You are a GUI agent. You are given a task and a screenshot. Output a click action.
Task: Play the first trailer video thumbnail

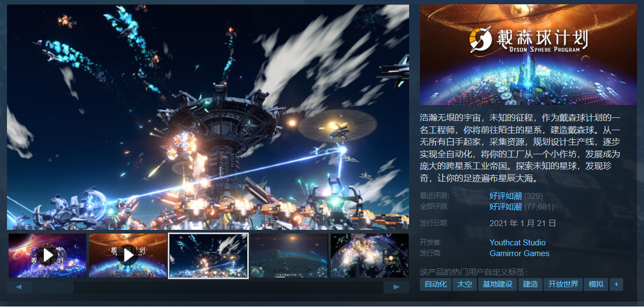click(x=47, y=255)
